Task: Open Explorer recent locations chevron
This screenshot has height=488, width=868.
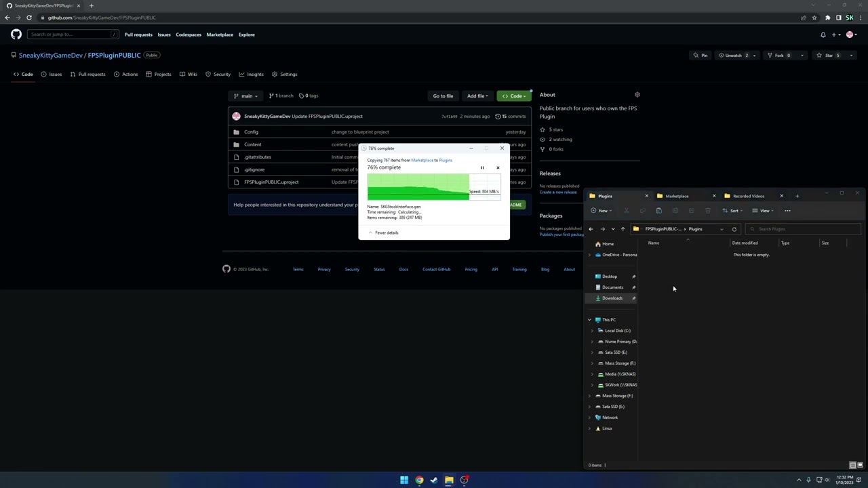Action: pos(613,229)
